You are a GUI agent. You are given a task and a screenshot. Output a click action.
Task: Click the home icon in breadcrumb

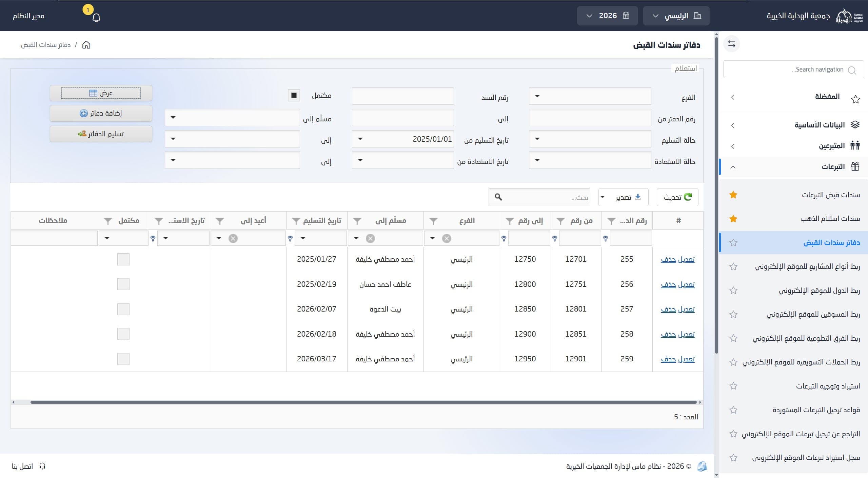(x=86, y=45)
